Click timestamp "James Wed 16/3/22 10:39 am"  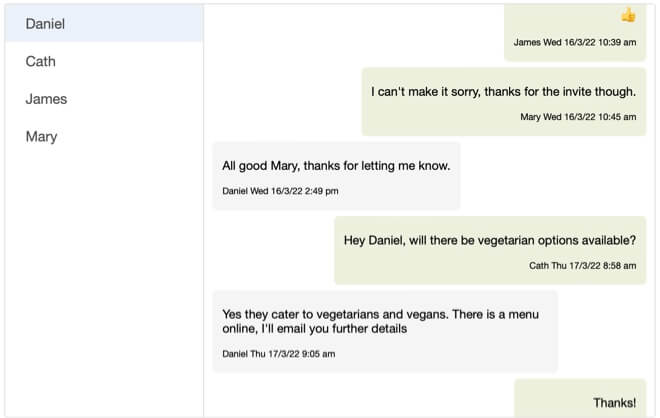(575, 43)
